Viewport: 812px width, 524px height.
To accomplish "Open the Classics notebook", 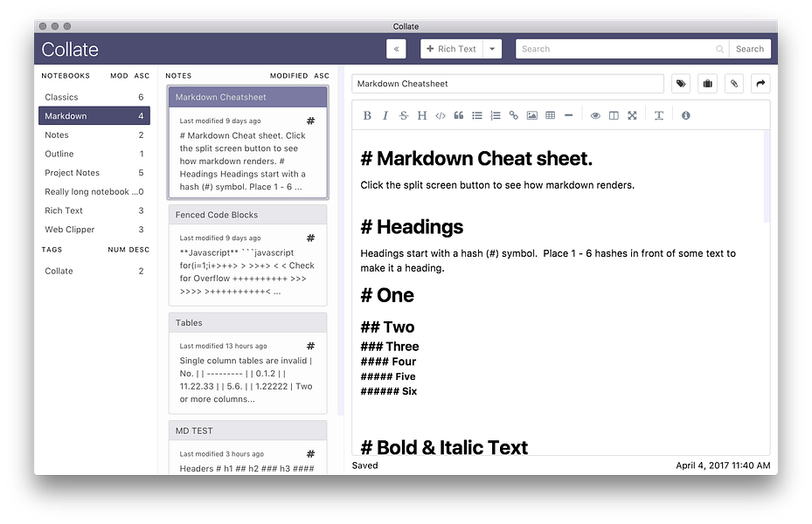I will 94,97.
